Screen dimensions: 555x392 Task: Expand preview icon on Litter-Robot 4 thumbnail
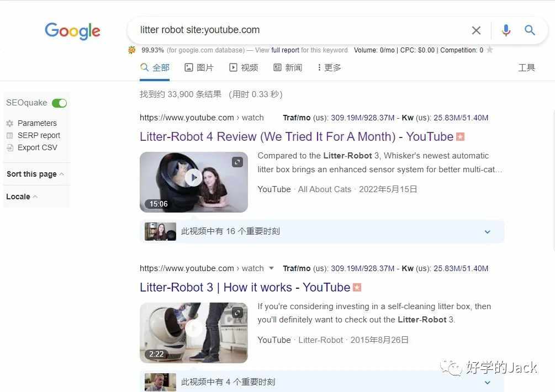tap(237, 162)
